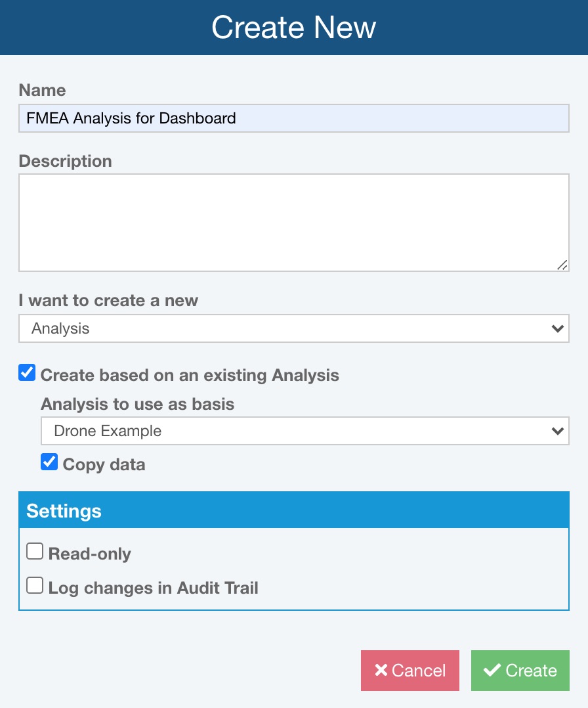
Task: Uncheck the Copy data checkbox
Action: 49,462
